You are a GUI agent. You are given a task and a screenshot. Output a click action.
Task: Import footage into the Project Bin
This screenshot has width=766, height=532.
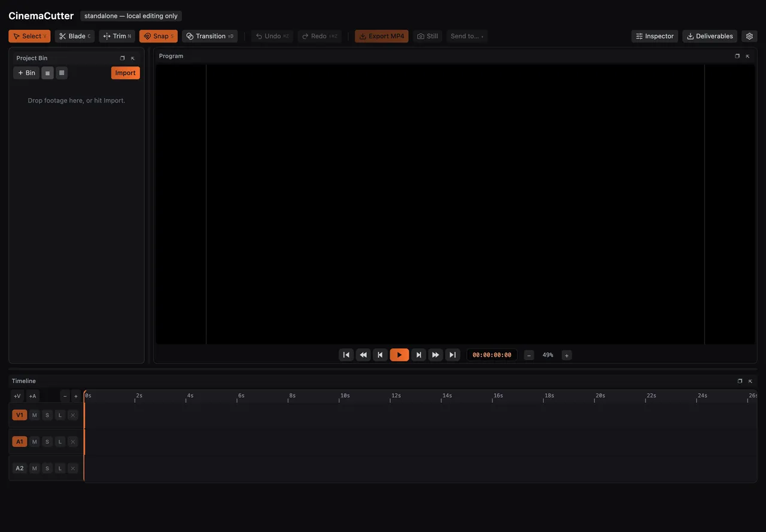click(126, 73)
